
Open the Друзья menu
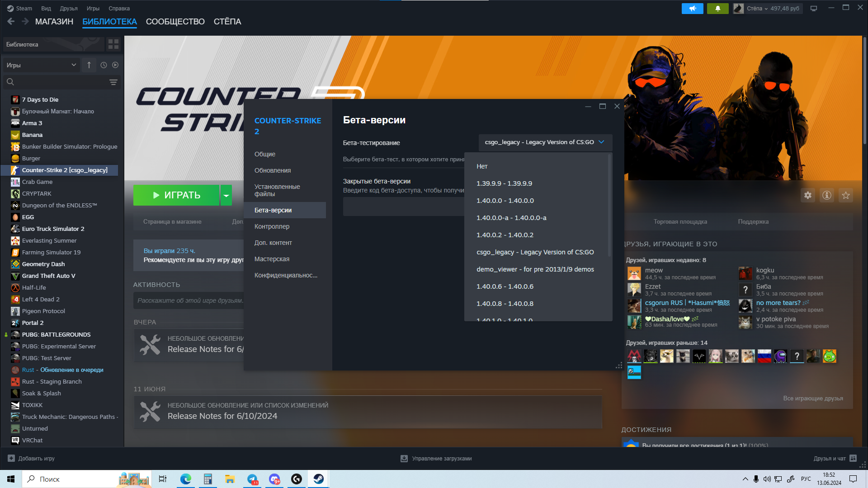click(x=69, y=9)
